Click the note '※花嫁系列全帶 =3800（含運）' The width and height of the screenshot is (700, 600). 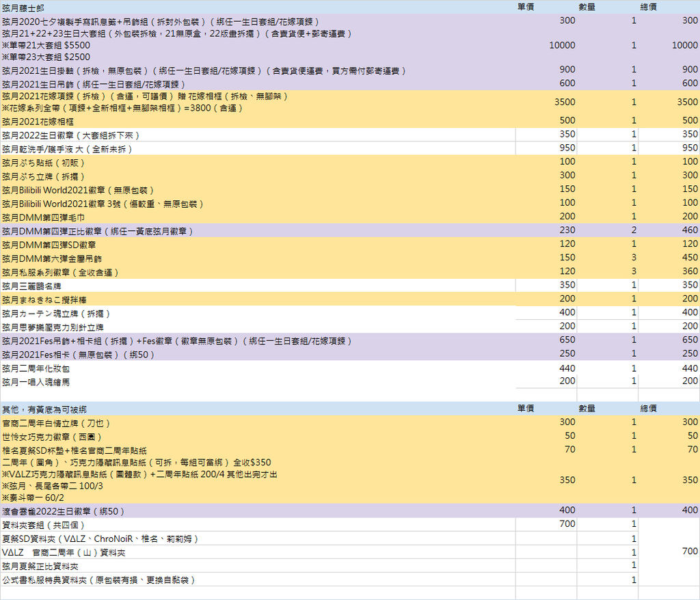[x=122, y=108]
